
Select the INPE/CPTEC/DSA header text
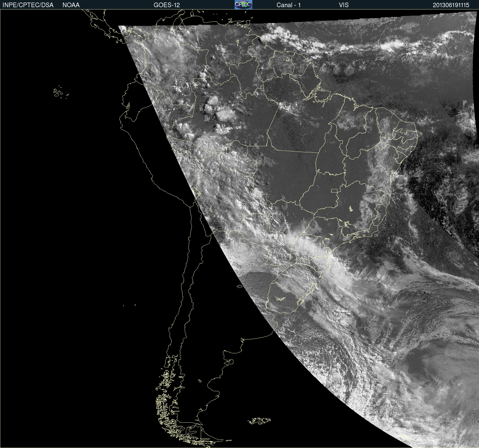pyautogui.click(x=28, y=5)
